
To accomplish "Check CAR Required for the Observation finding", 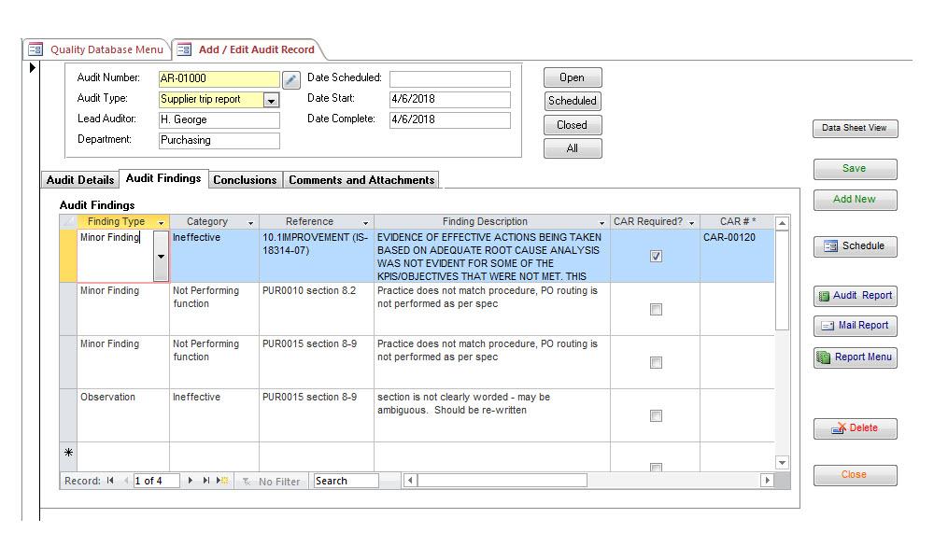I will tap(656, 416).
